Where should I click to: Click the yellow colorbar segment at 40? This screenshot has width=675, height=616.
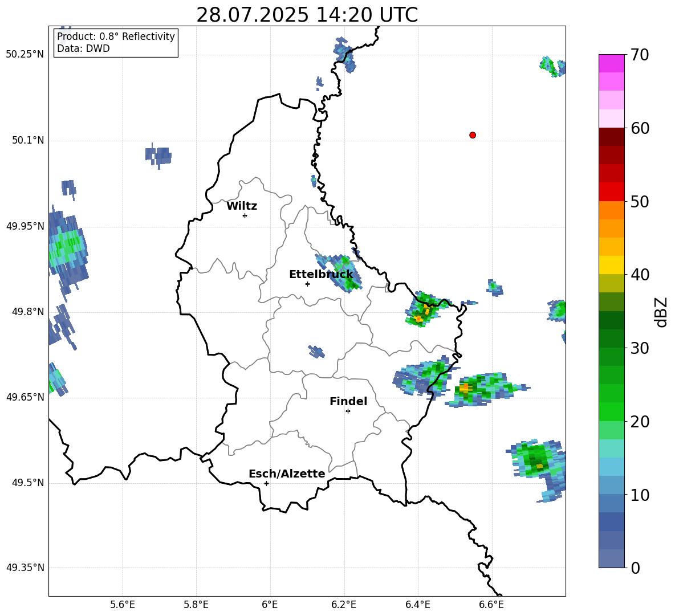[x=611, y=265]
